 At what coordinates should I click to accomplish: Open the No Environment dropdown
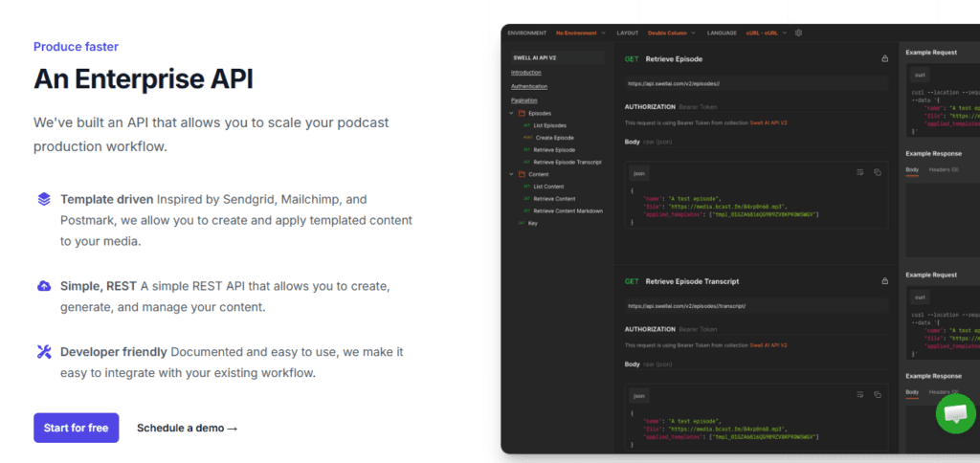[x=580, y=33]
